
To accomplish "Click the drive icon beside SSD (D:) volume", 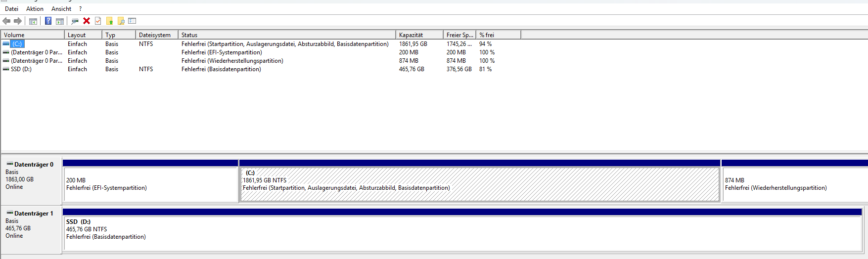I will click(6, 69).
